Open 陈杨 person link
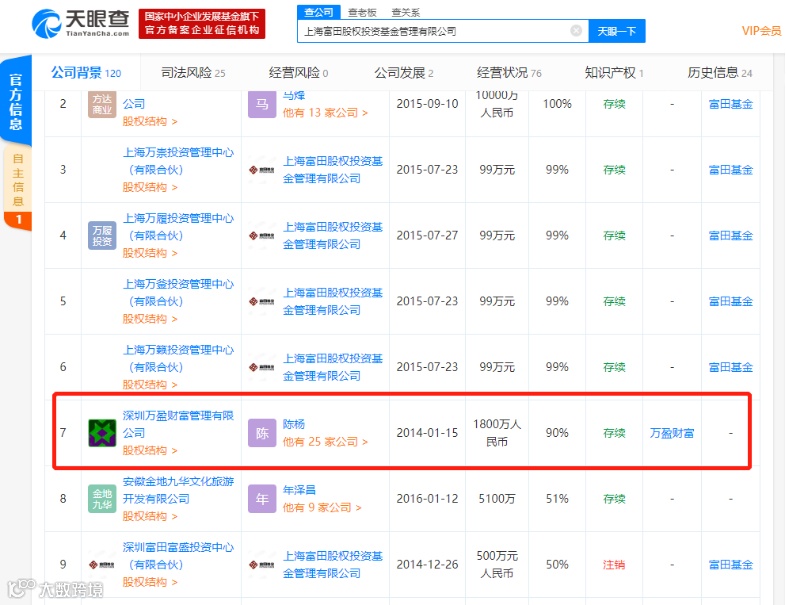Viewport: 786px width, 605px height. pos(294,424)
